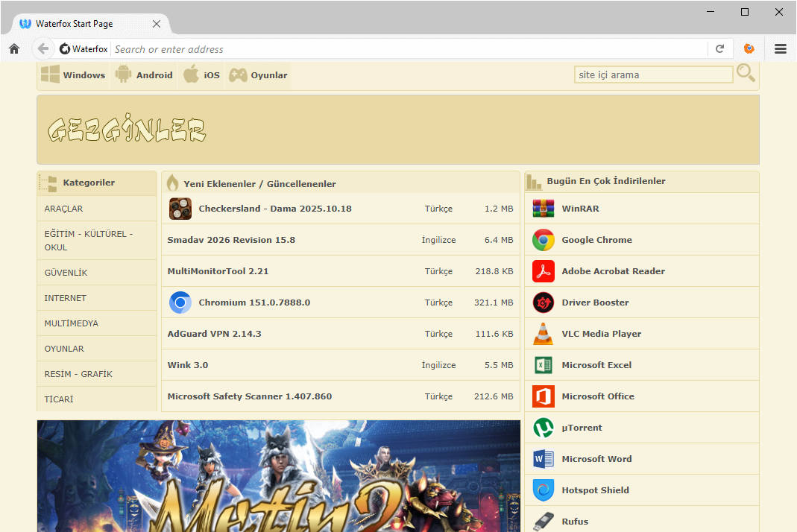The image size is (797, 532).
Task: Click the site search magnifier icon
Action: pos(746,73)
